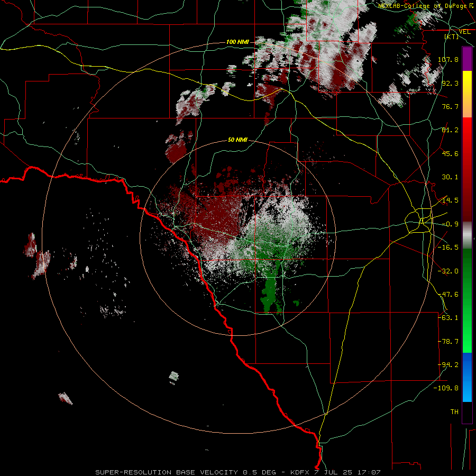Click the -78.7 scale value
The height and width of the screenshot is (476, 476).
pyautogui.click(x=448, y=342)
